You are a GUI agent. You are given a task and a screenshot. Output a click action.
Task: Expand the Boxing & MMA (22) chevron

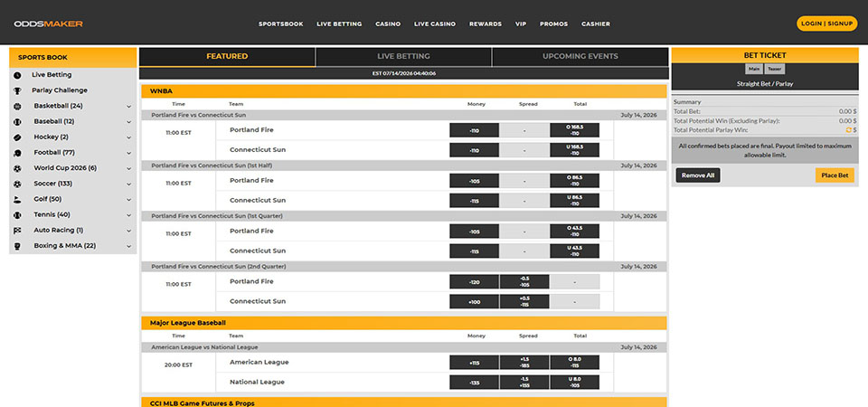point(129,246)
